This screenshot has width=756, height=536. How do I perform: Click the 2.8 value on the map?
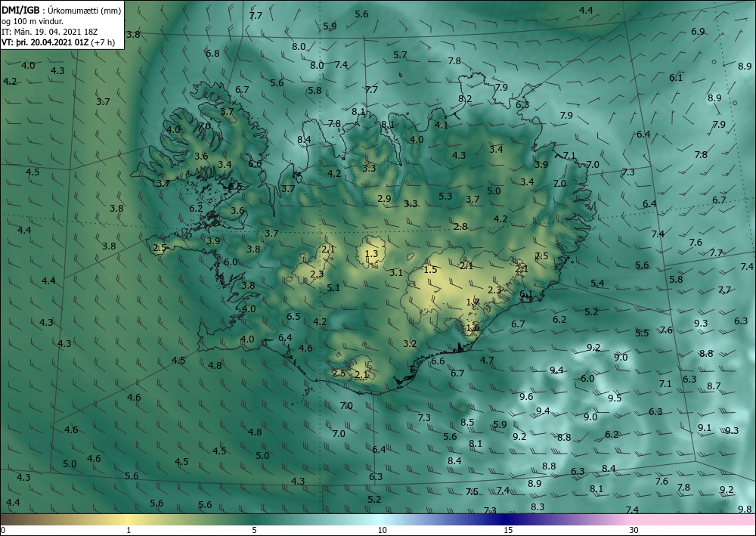tap(460, 226)
